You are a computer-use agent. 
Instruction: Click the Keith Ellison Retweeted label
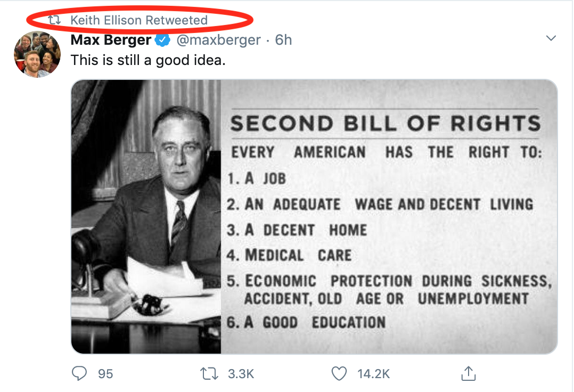click(x=139, y=20)
